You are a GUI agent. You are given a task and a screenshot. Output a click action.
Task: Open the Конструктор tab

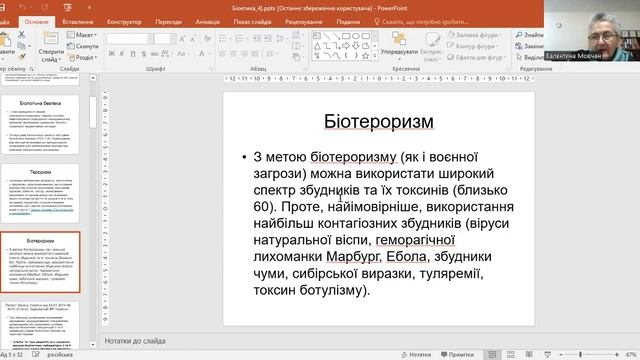click(124, 22)
